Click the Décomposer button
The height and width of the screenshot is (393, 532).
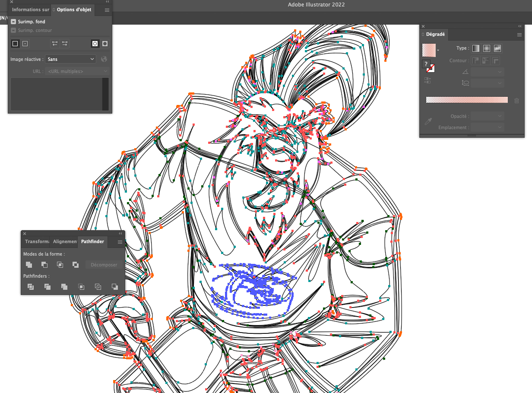[x=104, y=265]
